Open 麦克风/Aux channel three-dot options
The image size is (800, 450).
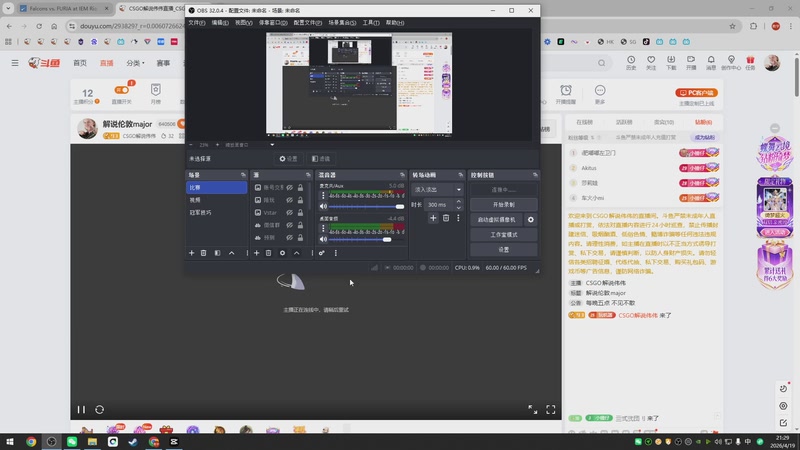pos(323,195)
